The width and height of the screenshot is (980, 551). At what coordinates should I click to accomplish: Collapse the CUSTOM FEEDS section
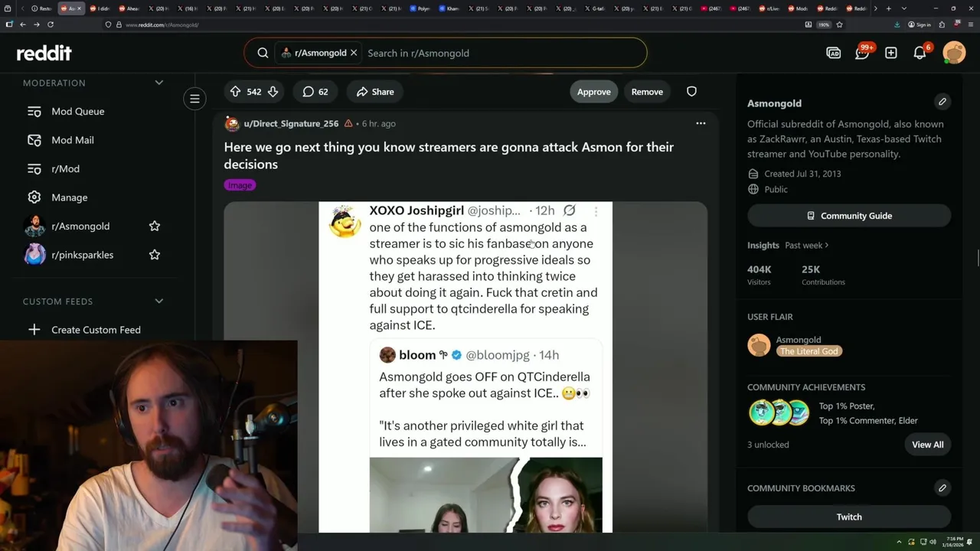pos(158,301)
